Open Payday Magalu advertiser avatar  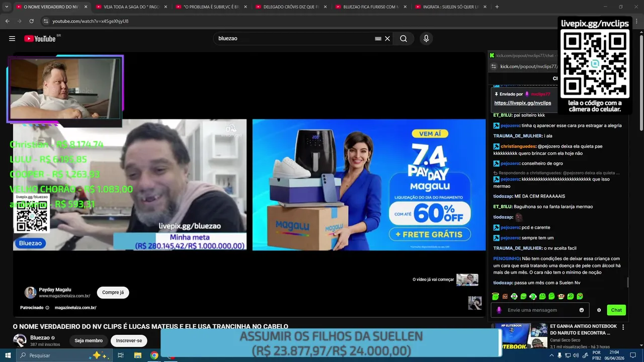pyautogui.click(x=30, y=293)
